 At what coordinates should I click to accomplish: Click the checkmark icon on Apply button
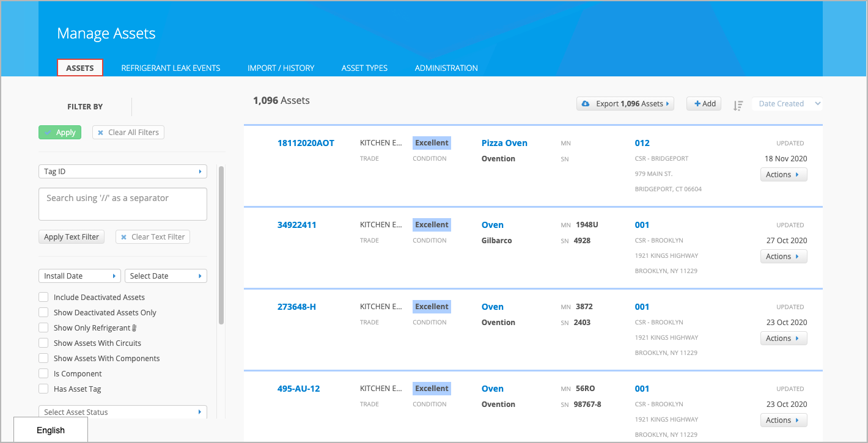coord(48,133)
